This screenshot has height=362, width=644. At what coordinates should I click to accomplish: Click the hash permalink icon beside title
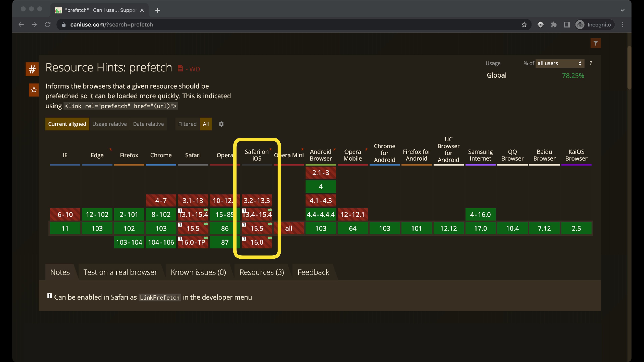click(32, 69)
